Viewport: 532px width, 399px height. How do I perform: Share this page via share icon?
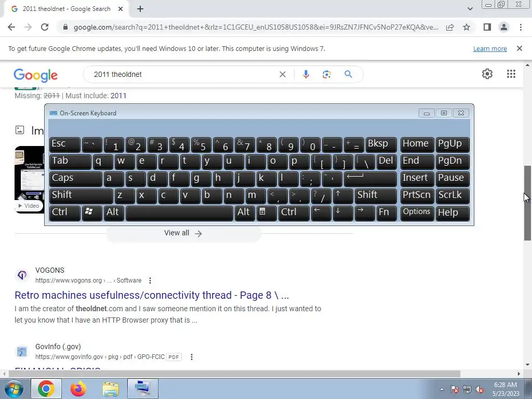(450, 27)
